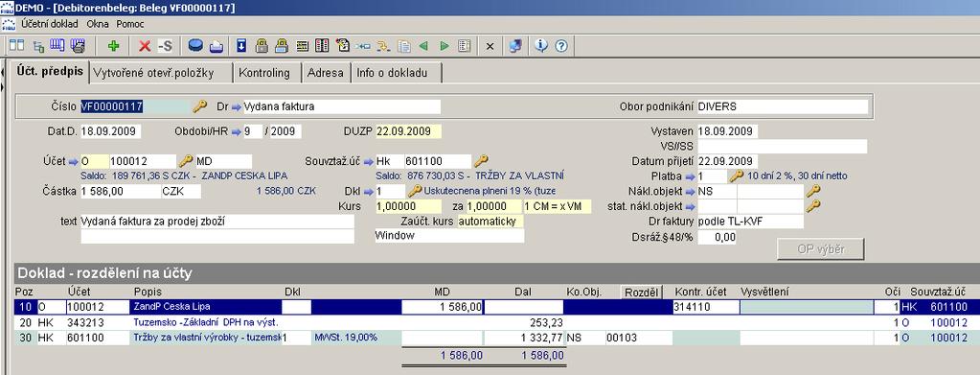Screen dimensions: 980x375
Task: Click the Kontr. účet cell 314110
Action: click(x=706, y=308)
